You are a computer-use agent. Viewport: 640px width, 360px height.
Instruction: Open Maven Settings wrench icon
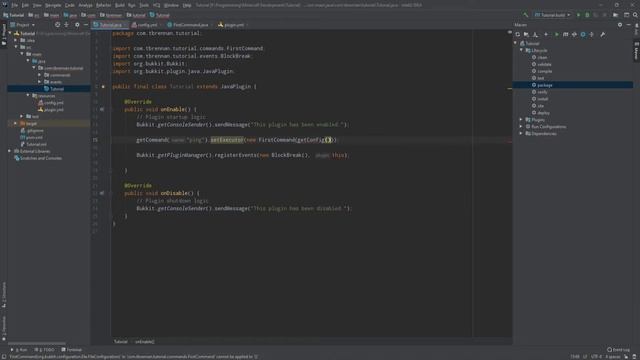[x=602, y=35]
